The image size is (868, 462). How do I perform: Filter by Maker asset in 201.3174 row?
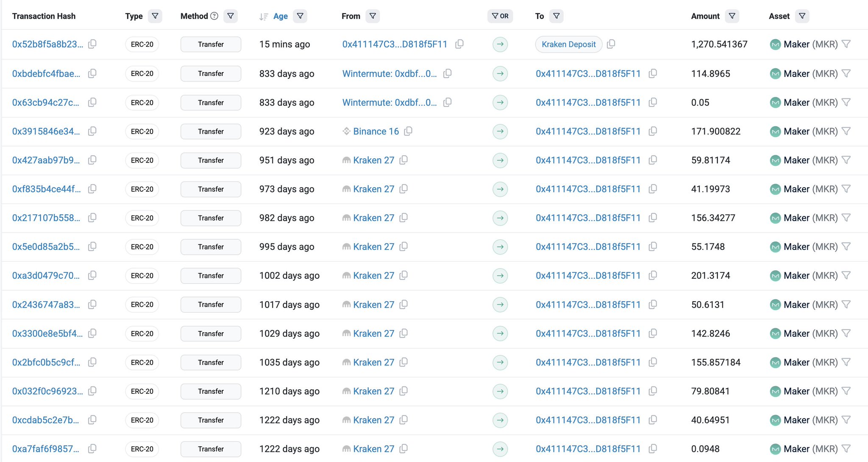tap(846, 276)
